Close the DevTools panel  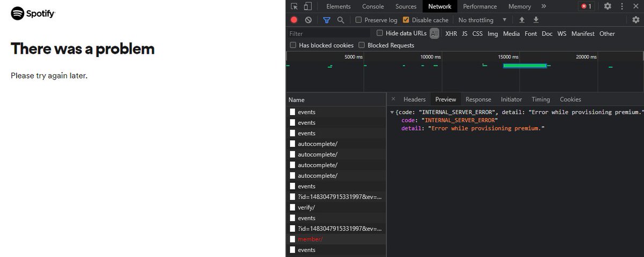click(x=635, y=6)
